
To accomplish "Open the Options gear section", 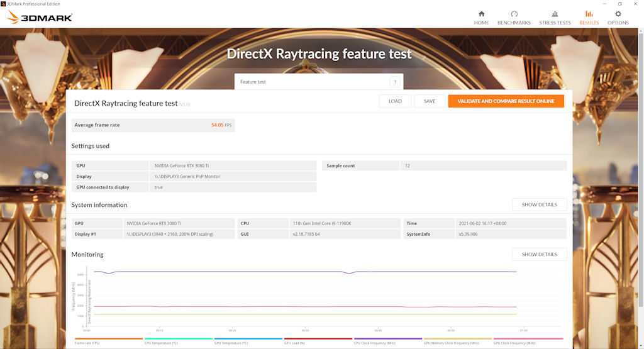I will click(618, 18).
